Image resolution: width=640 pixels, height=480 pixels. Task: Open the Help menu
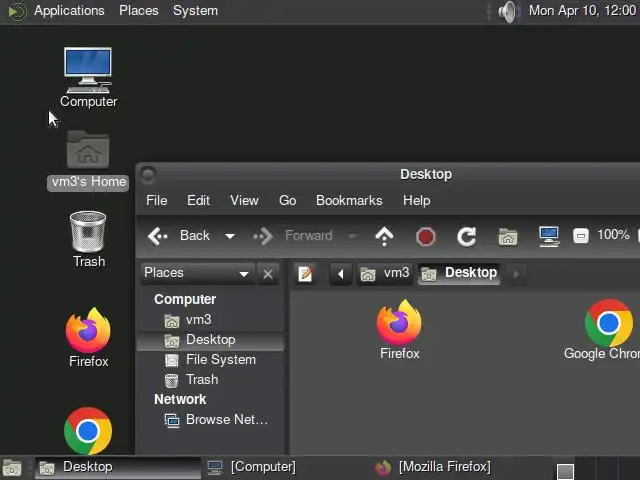tap(416, 200)
